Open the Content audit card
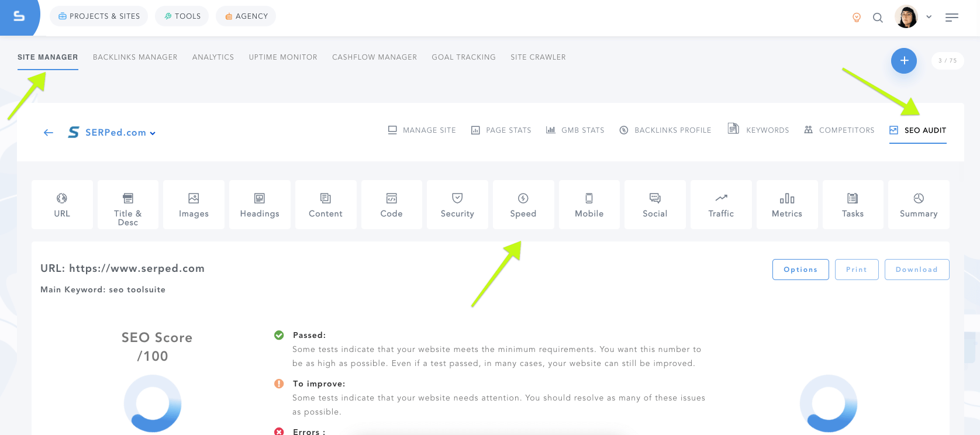This screenshot has height=435, width=980. coord(326,205)
